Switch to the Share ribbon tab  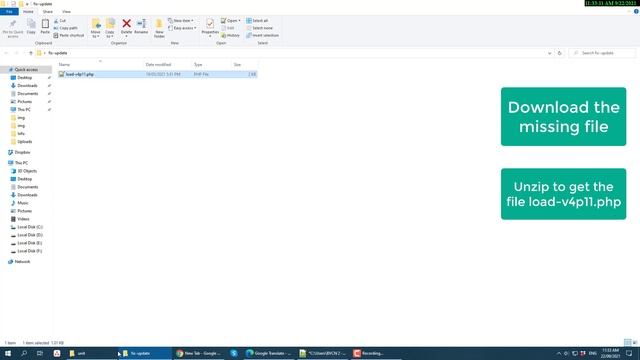coord(47,11)
